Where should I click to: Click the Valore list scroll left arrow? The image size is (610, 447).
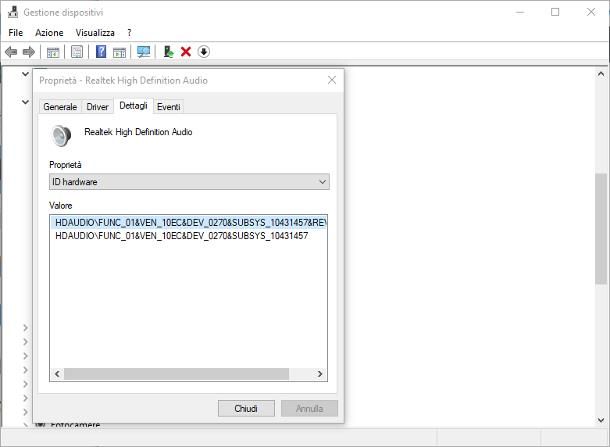coord(57,374)
